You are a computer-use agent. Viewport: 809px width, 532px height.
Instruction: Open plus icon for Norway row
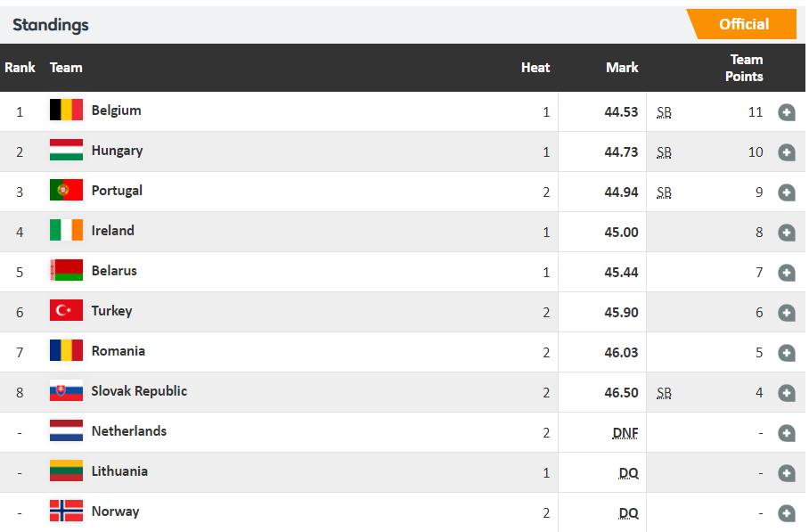(786, 513)
